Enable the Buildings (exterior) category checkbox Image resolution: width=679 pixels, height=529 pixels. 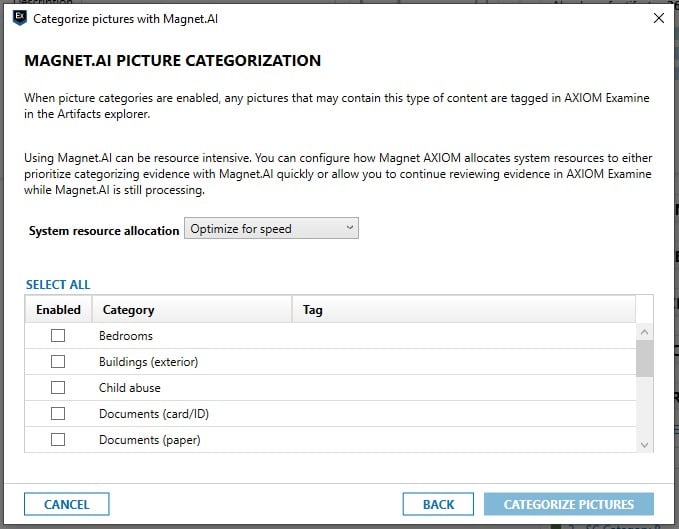point(58,361)
